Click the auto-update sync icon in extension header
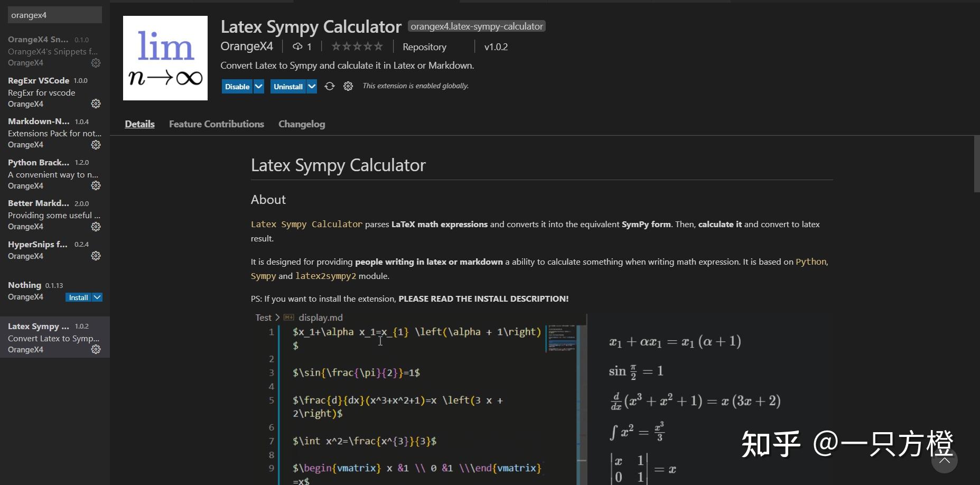The width and height of the screenshot is (980, 485). click(329, 86)
